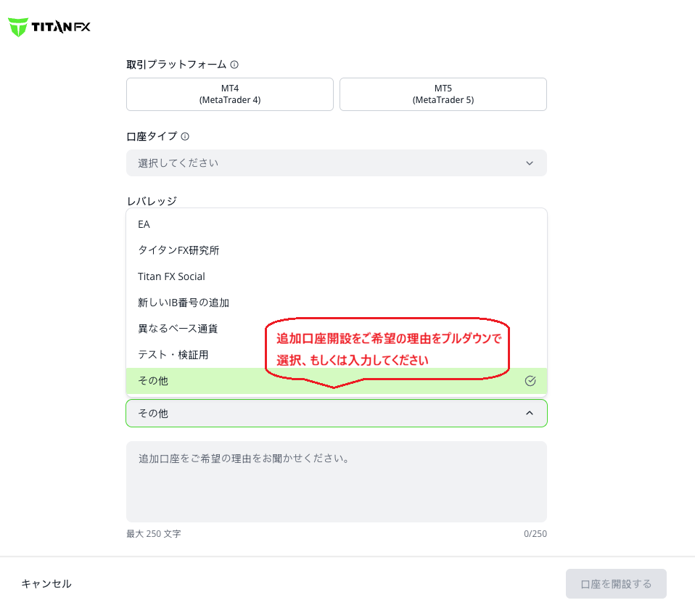
Task: Choose 異なるベース通貨 option
Action: tap(337, 329)
